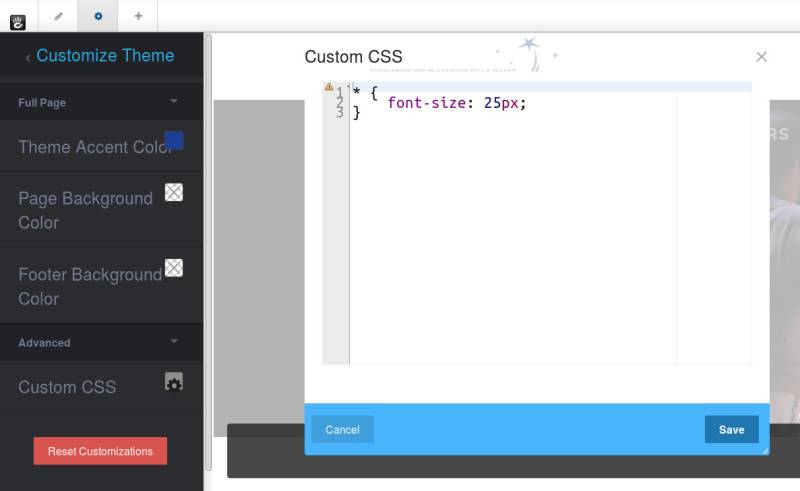This screenshot has width=800, height=491.
Task: Click the dialog resize handle corner
Action: (765, 451)
